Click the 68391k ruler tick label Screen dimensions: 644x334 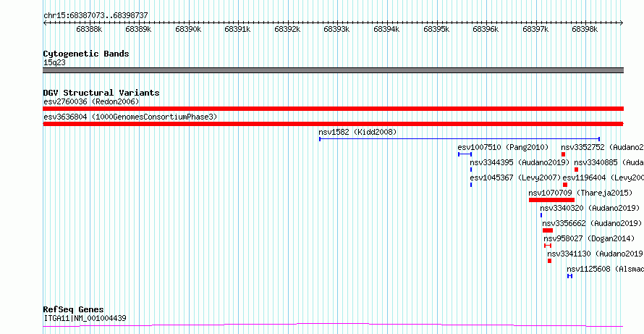(x=238, y=30)
